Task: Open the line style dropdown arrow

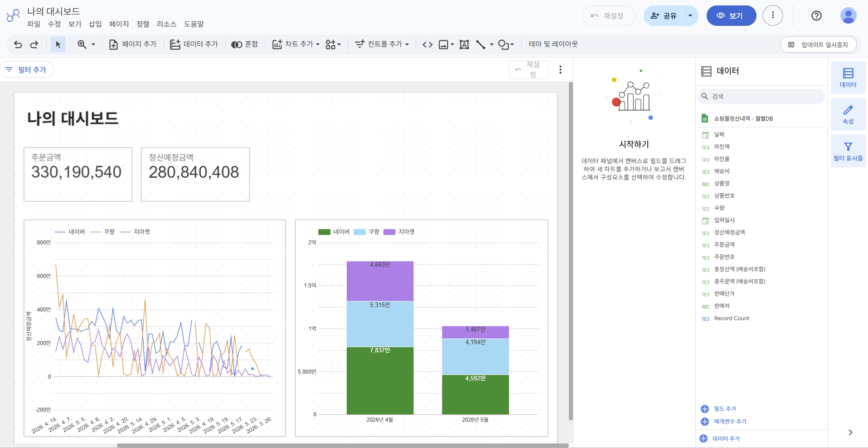Action: point(492,44)
